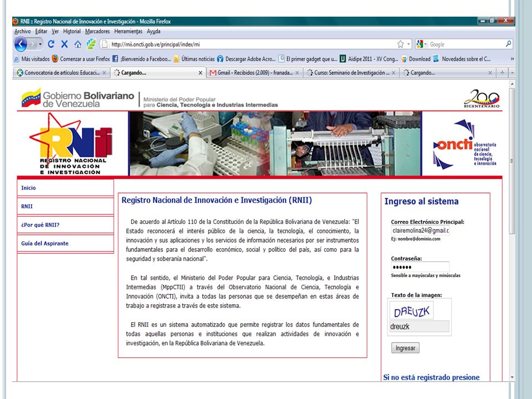List all tabs dropdown arrow
532x399 pixels.
512,73
